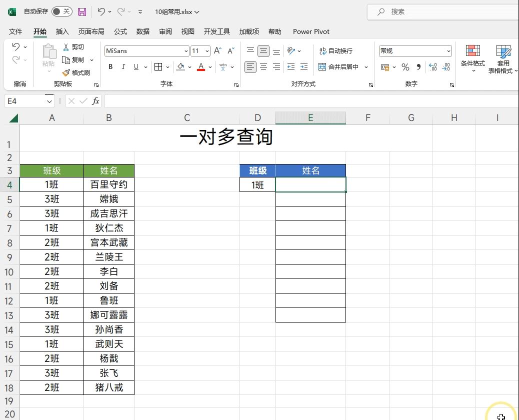Toggle underline formatting
Viewport: 519px width, 420px height.
pyautogui.click(x=134, y=66)
